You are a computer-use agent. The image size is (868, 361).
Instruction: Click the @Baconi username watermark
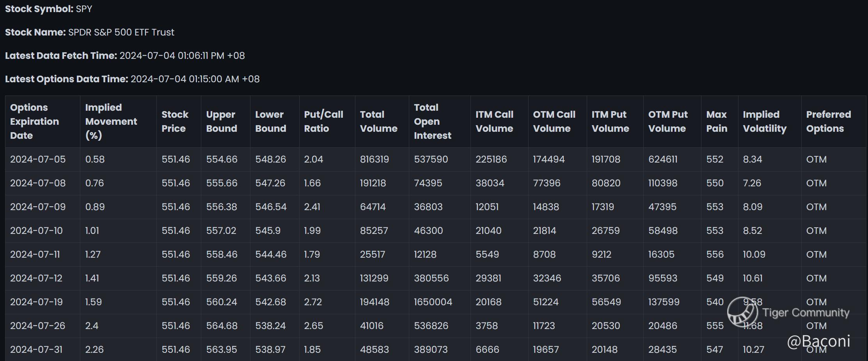[x=818, y=342]
